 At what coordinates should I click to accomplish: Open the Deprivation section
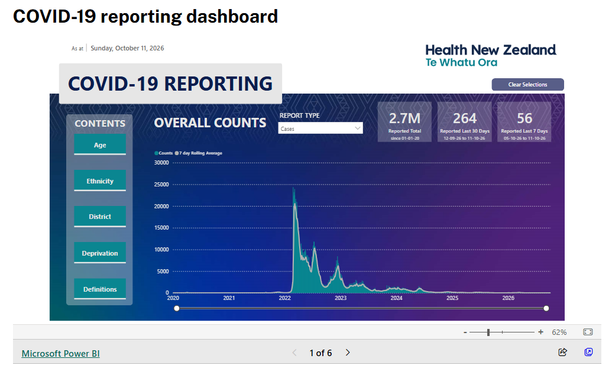pyautogui.click(x=100, y=253)
